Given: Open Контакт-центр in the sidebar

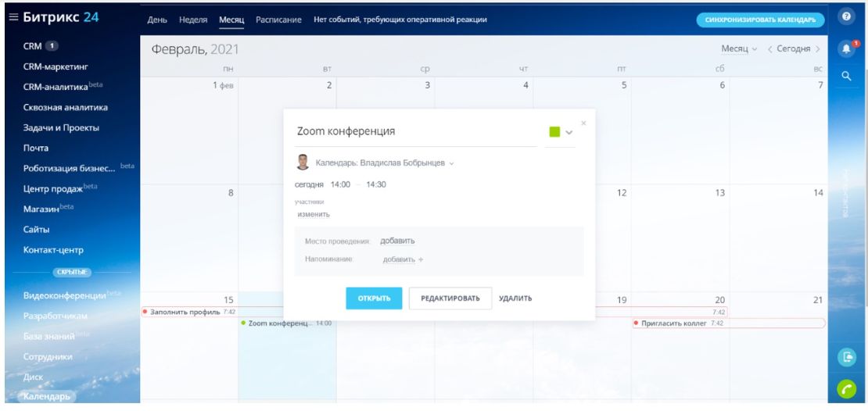Looking at the screenshot, I should coord(53,250).
